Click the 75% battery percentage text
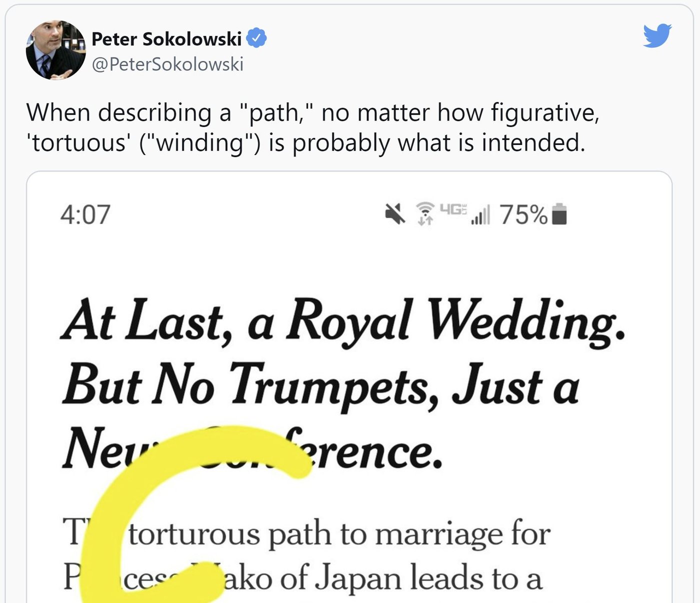 (523, 214)
